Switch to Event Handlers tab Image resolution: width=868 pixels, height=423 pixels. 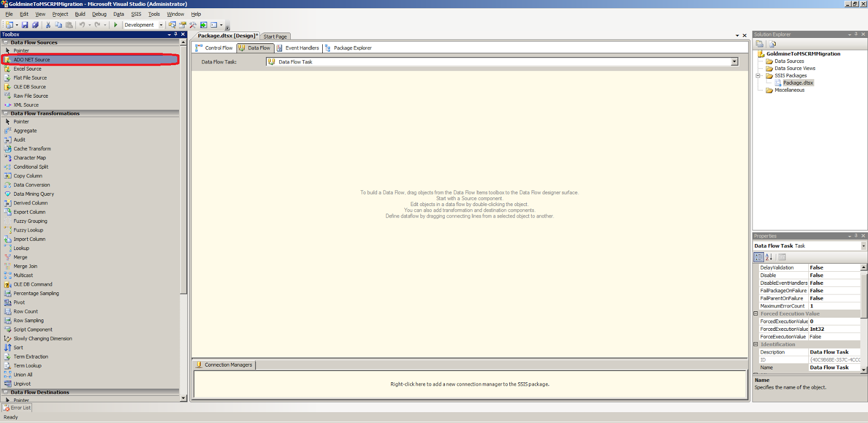pyautogui.click(x=298, y=48)
